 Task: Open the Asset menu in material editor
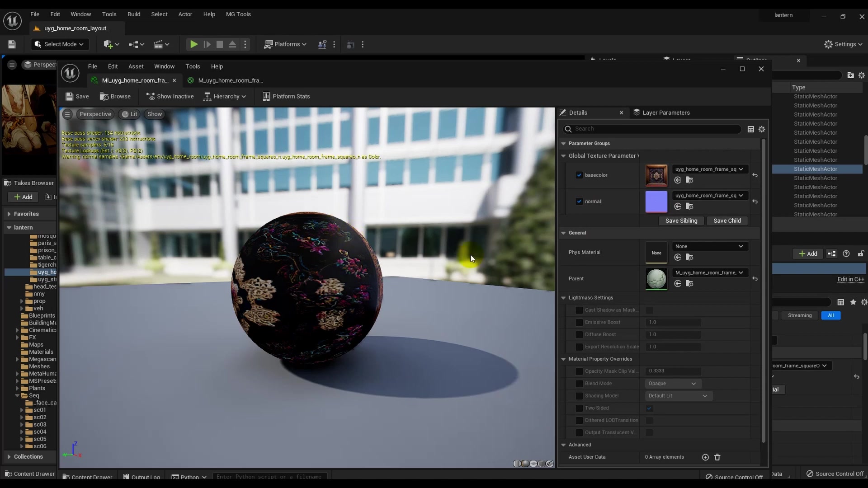[x=136, y=66]
